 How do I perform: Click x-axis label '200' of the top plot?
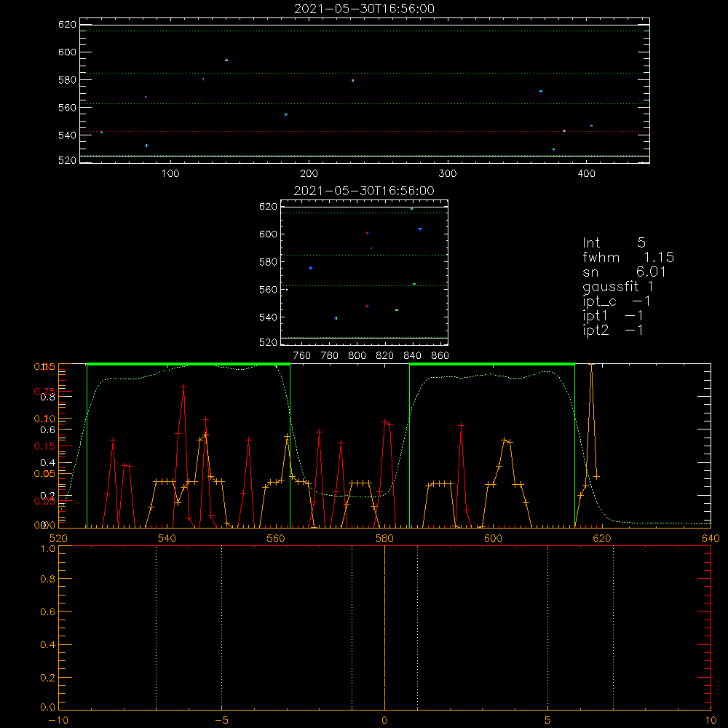point(309,174)
